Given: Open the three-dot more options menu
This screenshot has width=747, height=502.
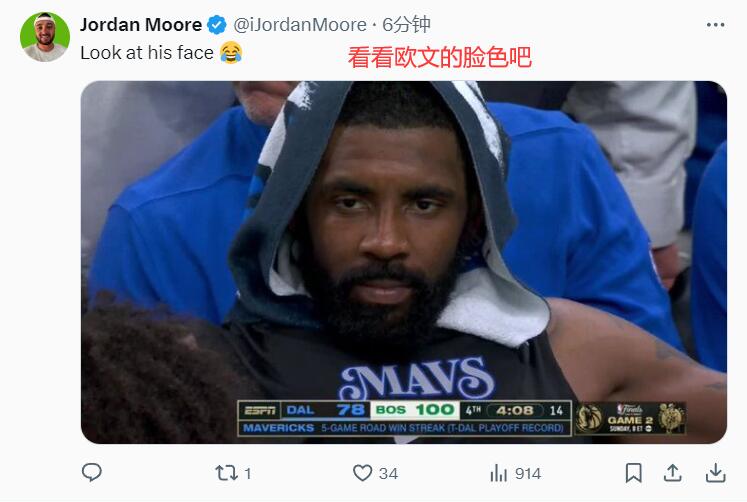Looking at the screenshot, I should (x=716, y=25).
